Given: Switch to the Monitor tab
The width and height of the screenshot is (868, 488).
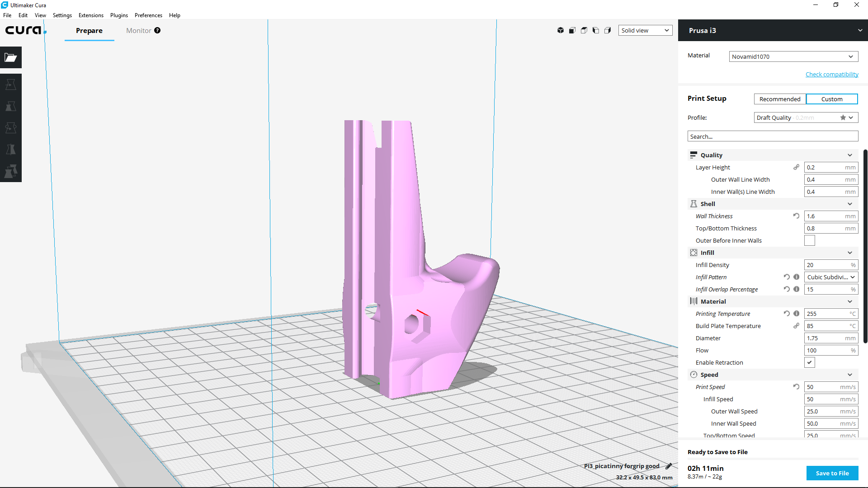Looking at the screenshot, I should pyautogui.click(x=138, y=30).
